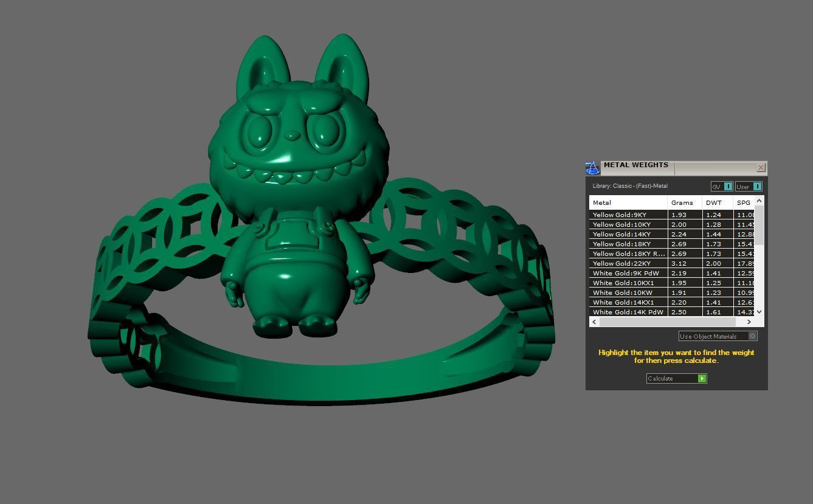The width and height of the screenshot is (813, 504).
Task: Click the 3.12 grams value
Action: point(679,263)
